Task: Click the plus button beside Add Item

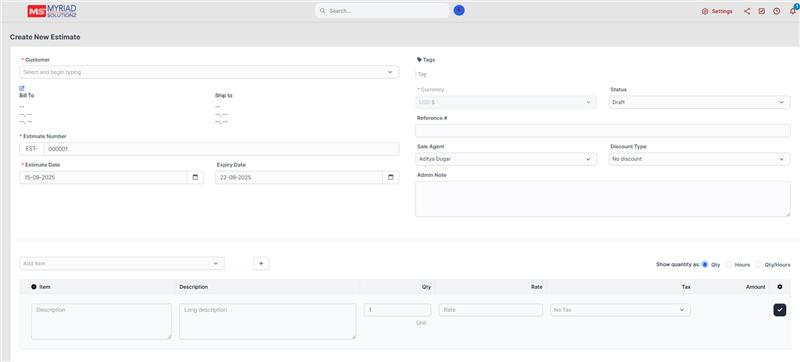Action: 261,264
